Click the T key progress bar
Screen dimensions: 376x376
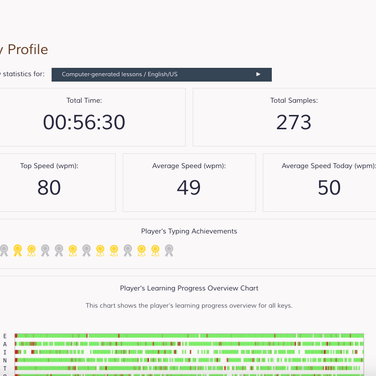[x=189, y=368]
